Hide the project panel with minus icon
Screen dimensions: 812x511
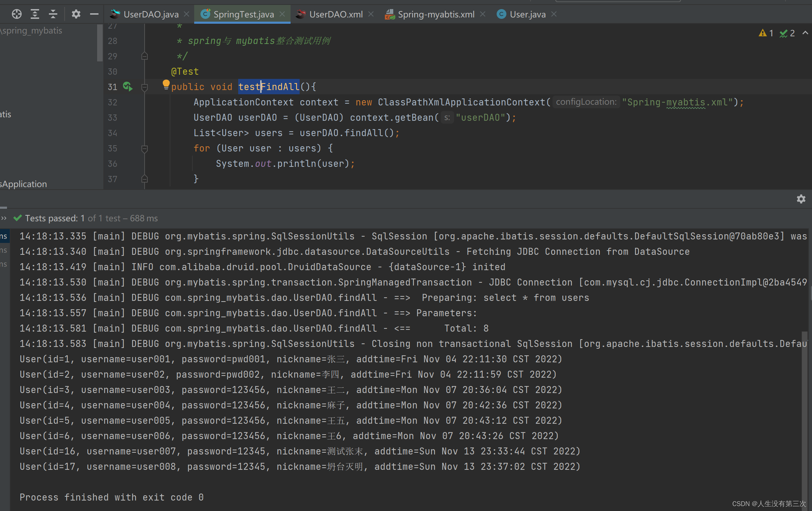point(94,14)
